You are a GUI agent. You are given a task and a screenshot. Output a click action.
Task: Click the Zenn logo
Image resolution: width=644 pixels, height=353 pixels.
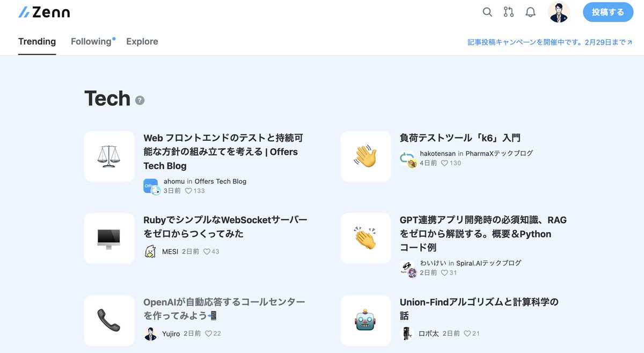click(x=45, y=12)
